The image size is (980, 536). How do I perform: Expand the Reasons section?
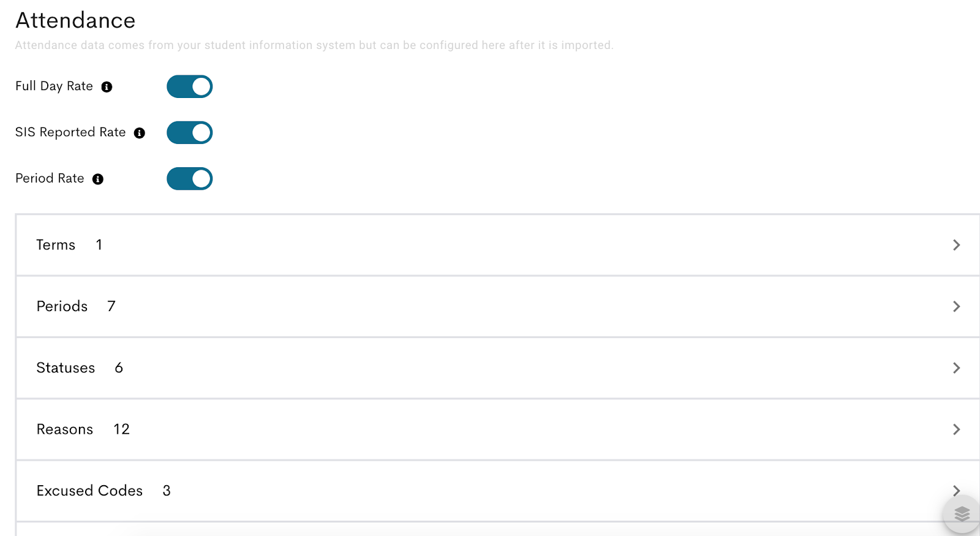click(490, 429)
